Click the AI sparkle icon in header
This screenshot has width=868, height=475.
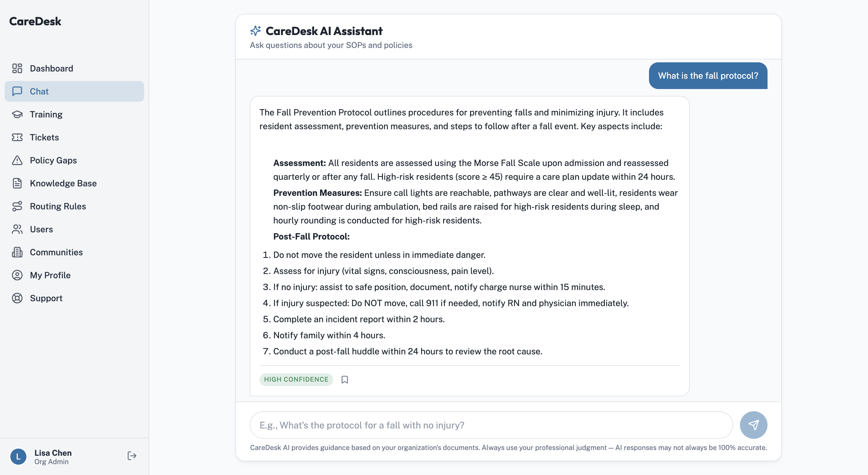(x=255, y=31)
